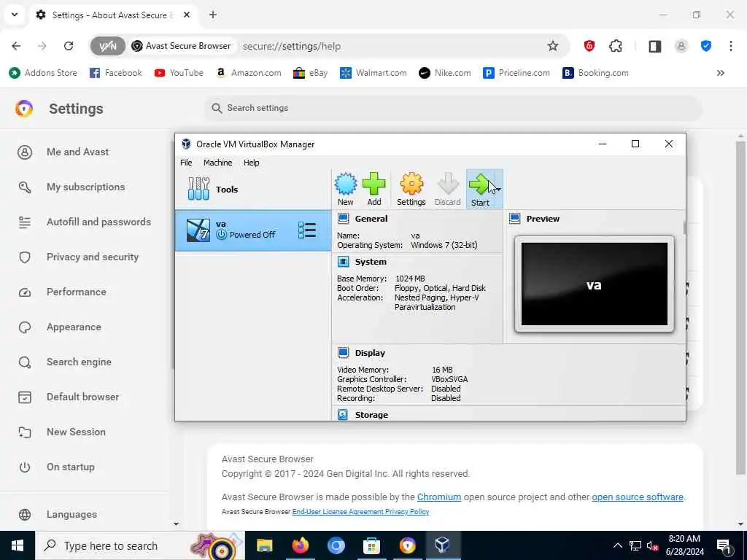Click the browser forward arrow
Viewport: 747px width, 560px height.
(42, 46)
